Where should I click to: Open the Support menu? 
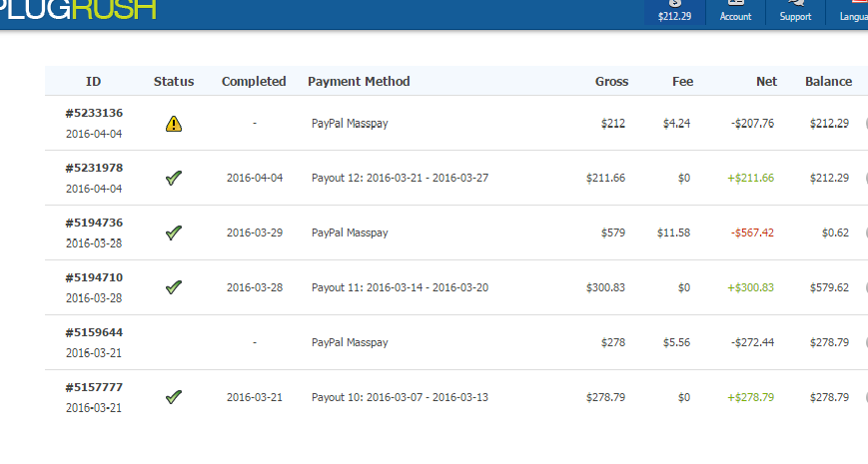pyautogui.click(x=795, y=12)
